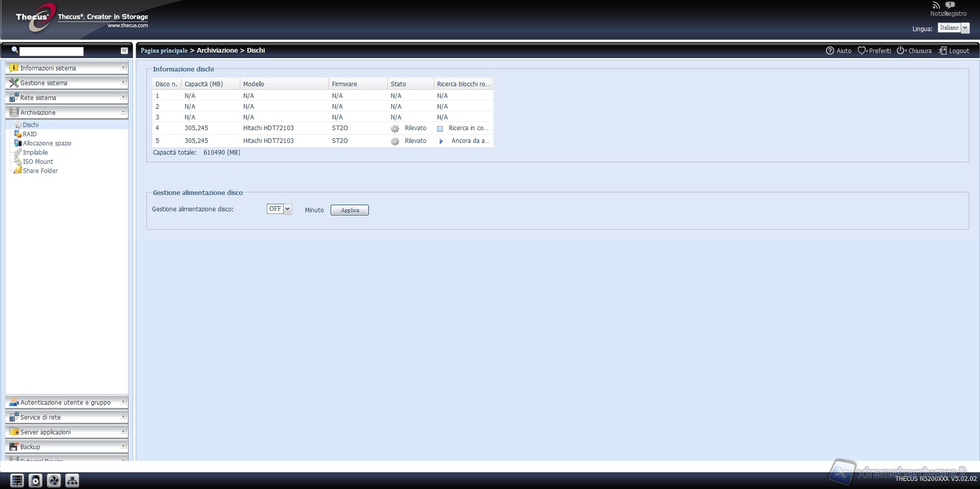Open the Registro log notification icon

click(950, 6)
